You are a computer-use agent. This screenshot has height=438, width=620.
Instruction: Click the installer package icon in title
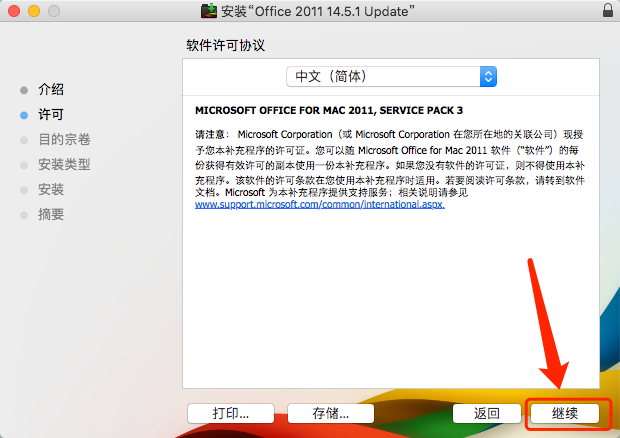(x=209, y=11)
